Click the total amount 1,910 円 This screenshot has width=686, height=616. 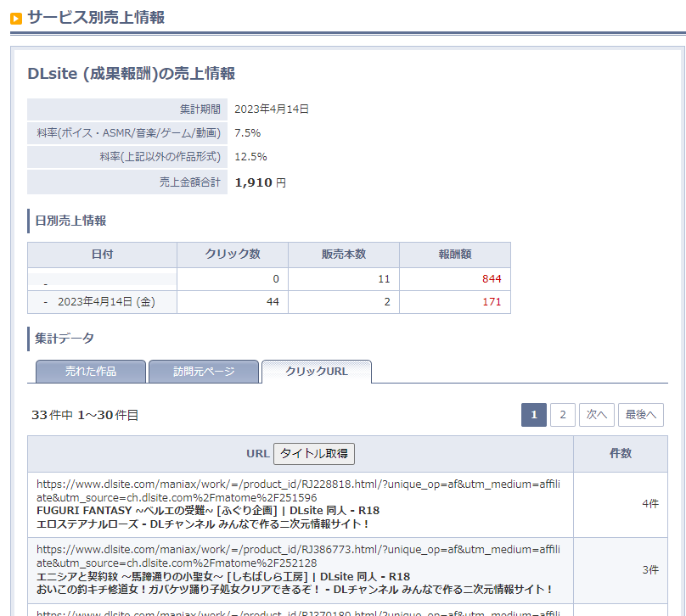pyautogui.click(x=261, y=182)
